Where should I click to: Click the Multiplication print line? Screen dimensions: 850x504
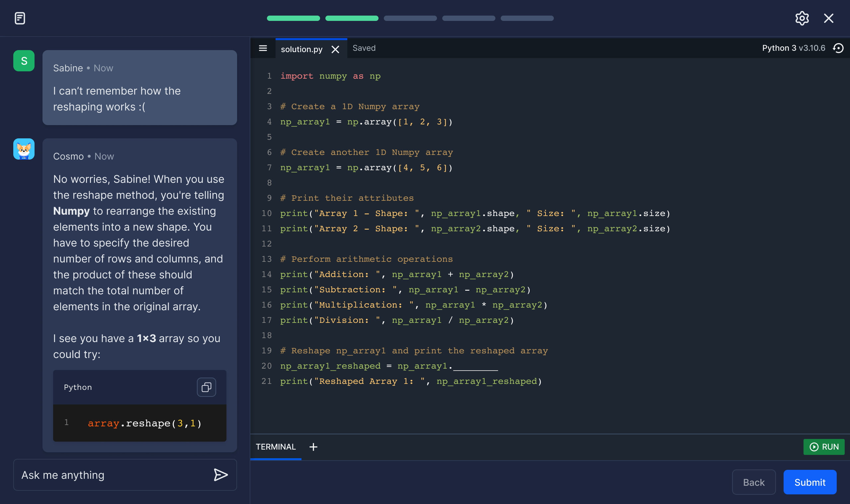(414, 305)
